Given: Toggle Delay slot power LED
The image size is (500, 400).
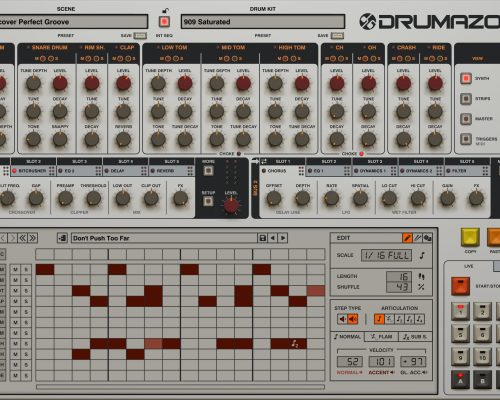Looking at the screenshot, I should pos(107,171).
